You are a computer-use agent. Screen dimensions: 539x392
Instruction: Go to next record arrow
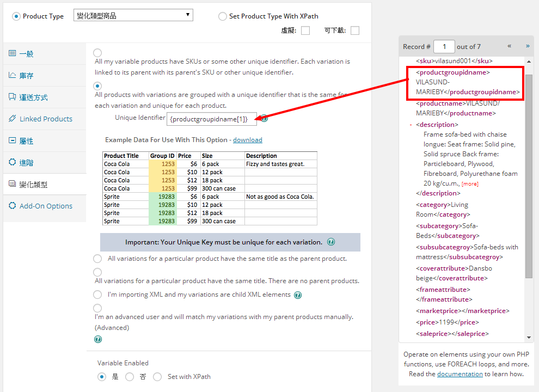click(x=527, y=46)
